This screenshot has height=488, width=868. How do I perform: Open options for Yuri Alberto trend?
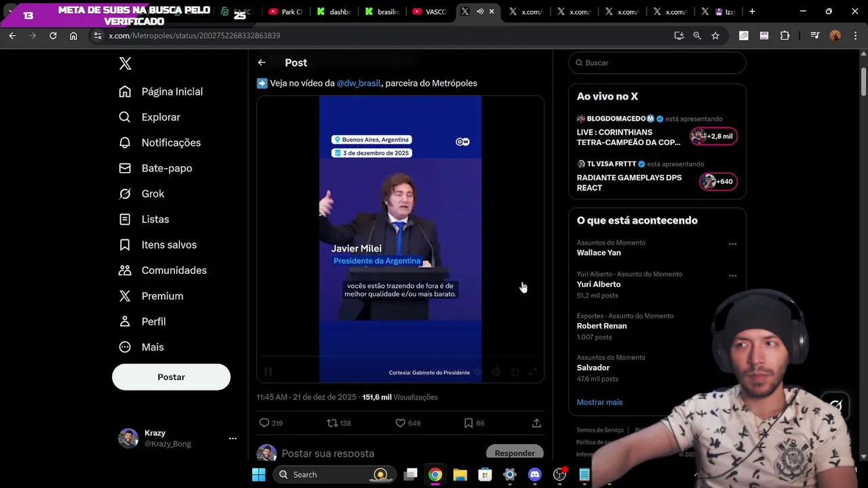(732, 276)
